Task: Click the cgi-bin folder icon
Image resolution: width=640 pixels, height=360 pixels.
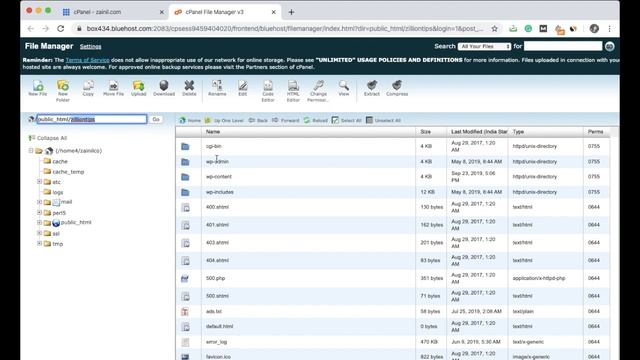Action: click(185, 146)
